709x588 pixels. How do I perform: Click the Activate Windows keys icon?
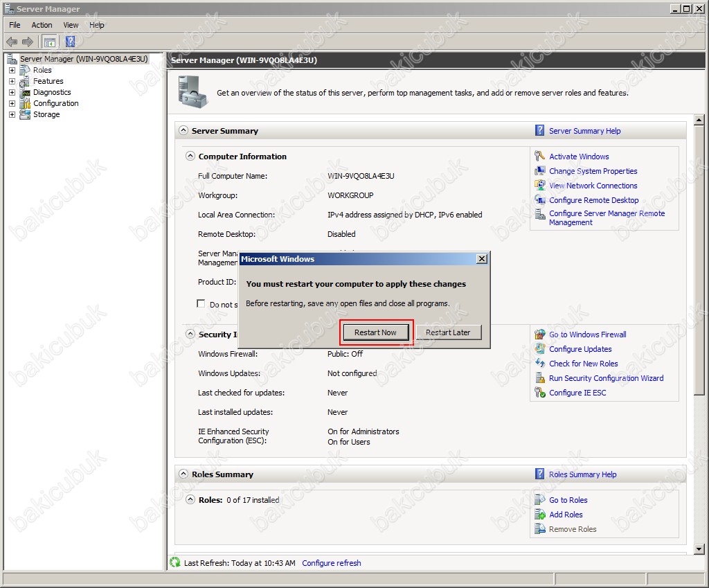point(539,156)
